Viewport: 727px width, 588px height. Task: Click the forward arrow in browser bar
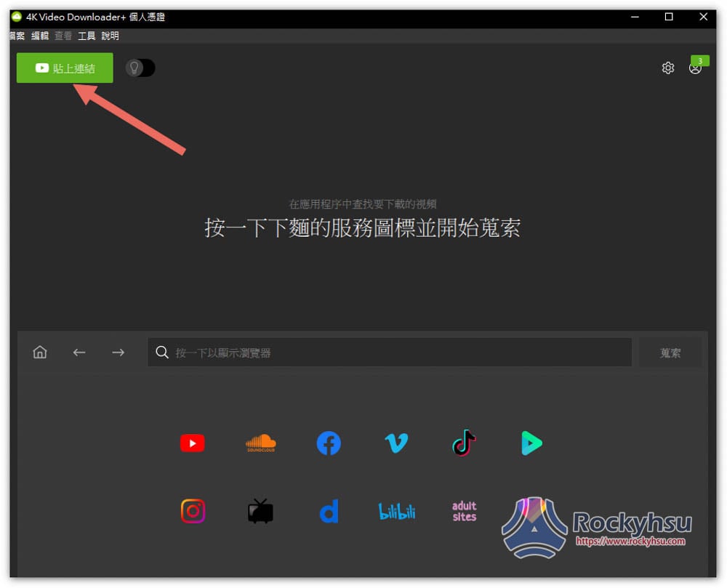pyautogui.click(x=119, y=353)
